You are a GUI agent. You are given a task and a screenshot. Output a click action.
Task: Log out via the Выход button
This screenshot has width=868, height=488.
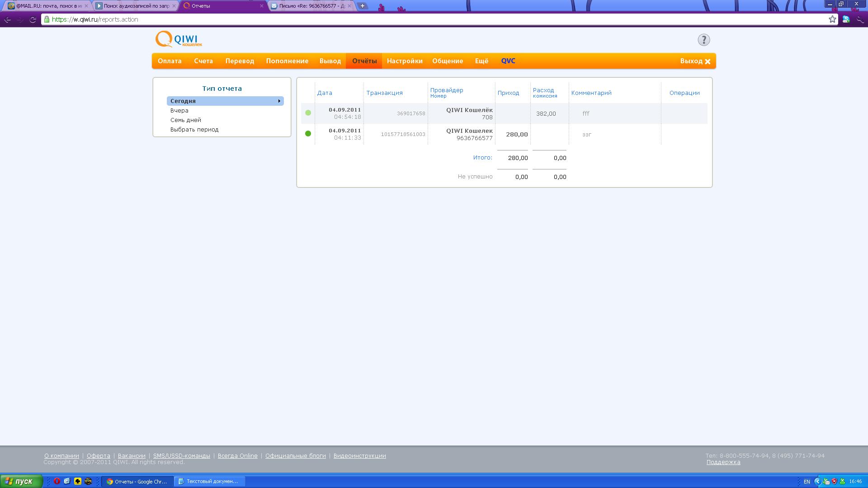click(x=695, y=61)
